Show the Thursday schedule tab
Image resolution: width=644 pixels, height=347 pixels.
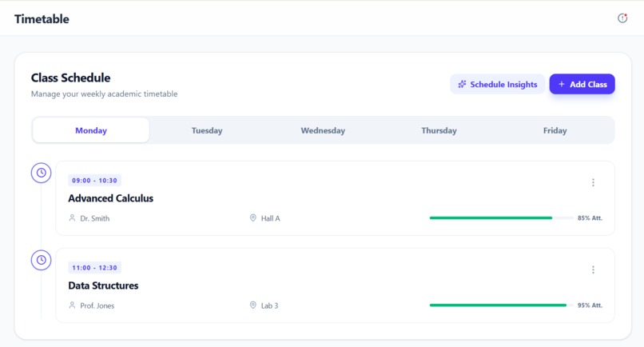439,130
